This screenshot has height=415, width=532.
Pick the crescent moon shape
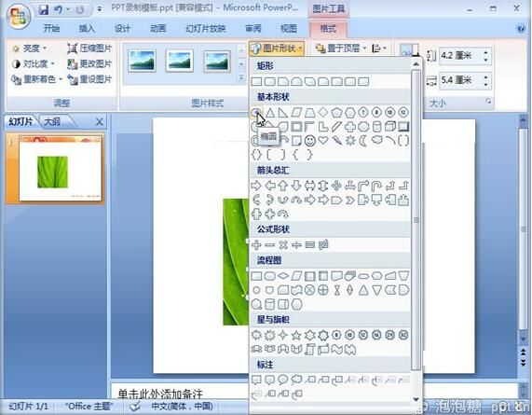click(363, 140)
